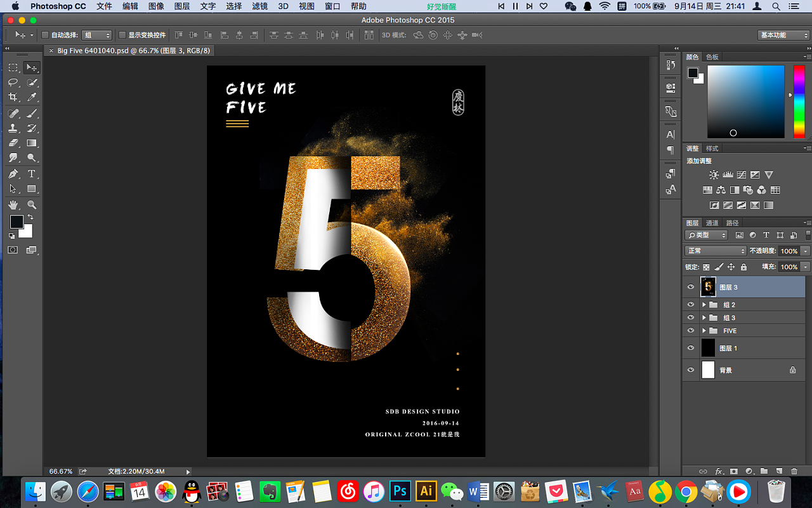The image size is (812, 508).
Task: Select the Brush tool
Action: pos(32,113)
